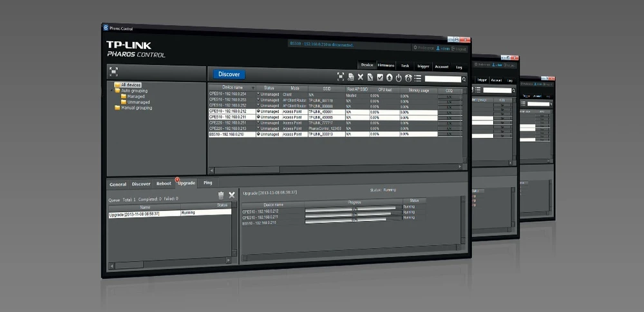
Task: Click the trash can icon in queue panel
Action: point(221,195)
